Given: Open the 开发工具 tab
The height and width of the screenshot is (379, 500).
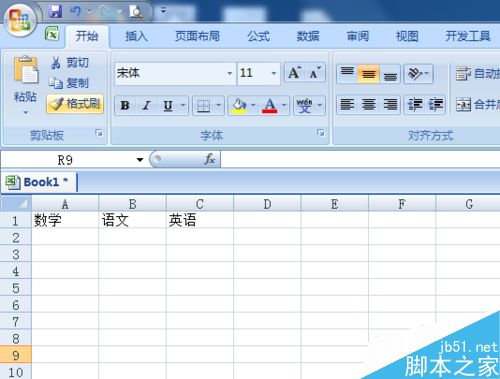Looking at the screenshot, I should coord(468,36).
